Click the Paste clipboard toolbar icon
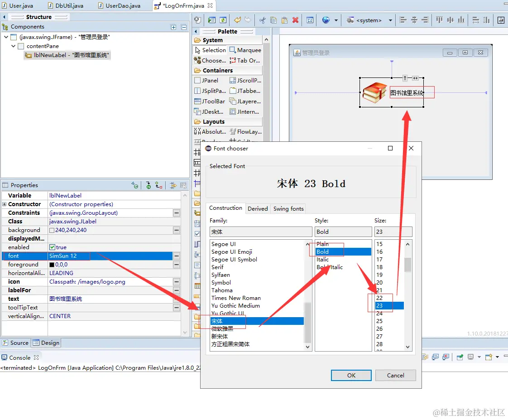Image resolution: width=508 pixels, height=420 pixels. pos(284,20)
